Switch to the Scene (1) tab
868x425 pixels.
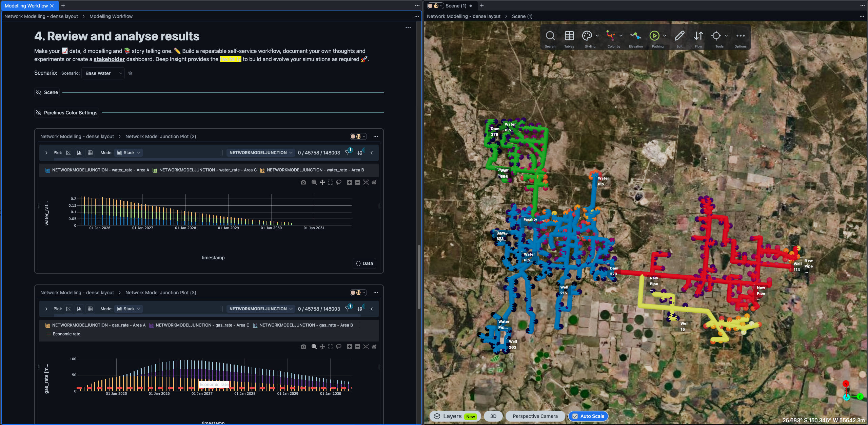click(455, 6)
